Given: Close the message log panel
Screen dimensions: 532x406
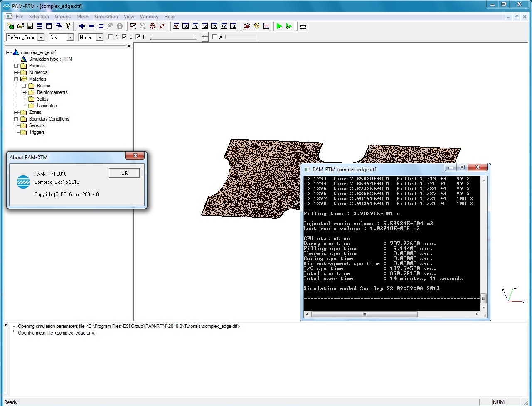Looking at the screenshot, I should tap(6, 325).
